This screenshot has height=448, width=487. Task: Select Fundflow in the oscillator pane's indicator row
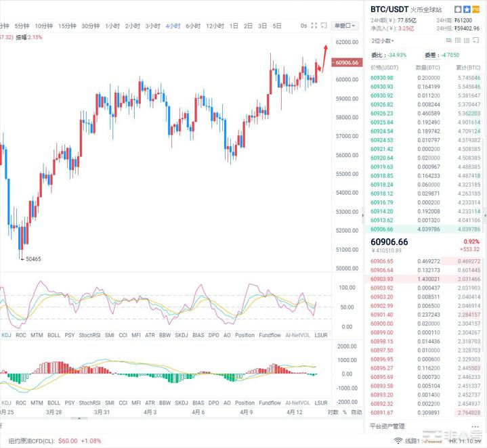coord(270,335)
